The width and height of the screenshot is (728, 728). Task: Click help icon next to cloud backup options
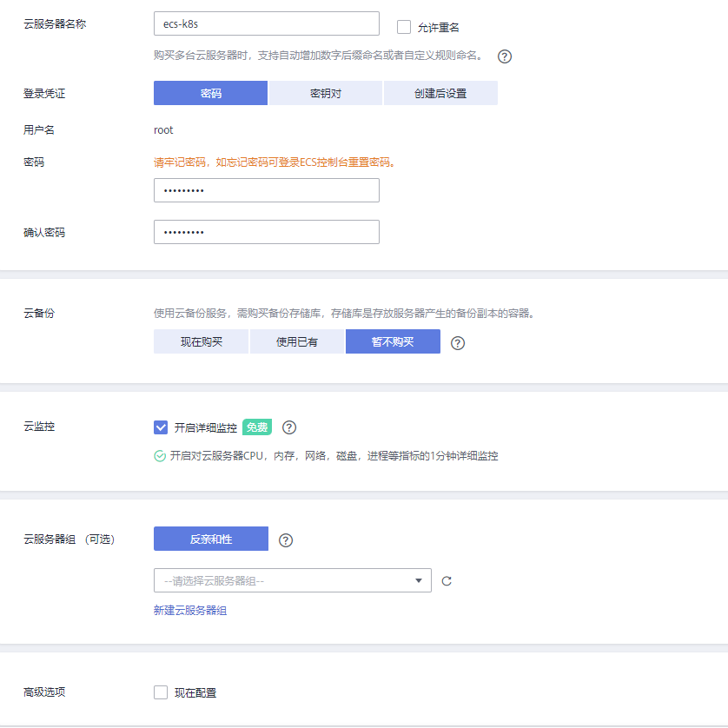[458, 342]
